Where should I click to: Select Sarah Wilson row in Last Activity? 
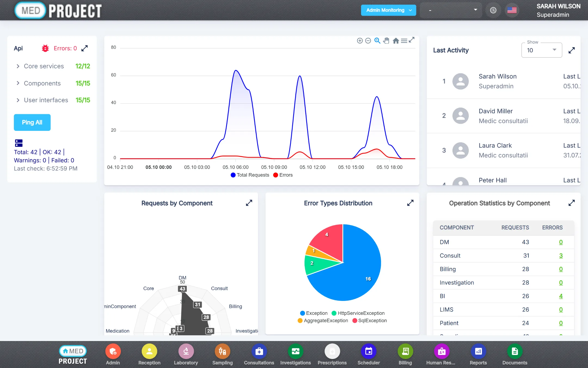pyautogui.click(x=503, y=81)
